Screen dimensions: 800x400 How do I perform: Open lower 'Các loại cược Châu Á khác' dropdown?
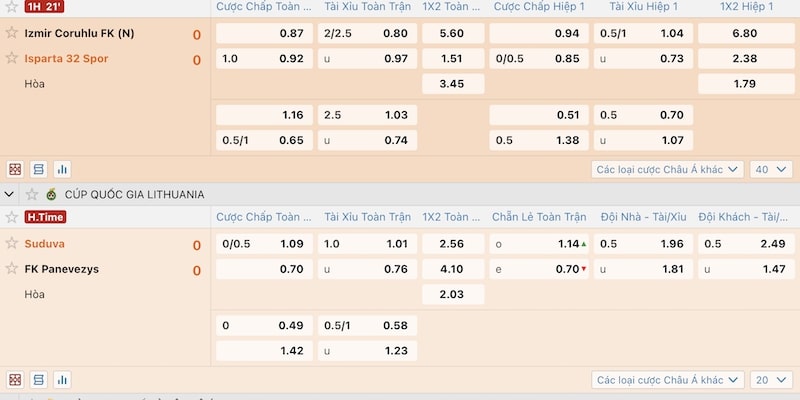667,380
